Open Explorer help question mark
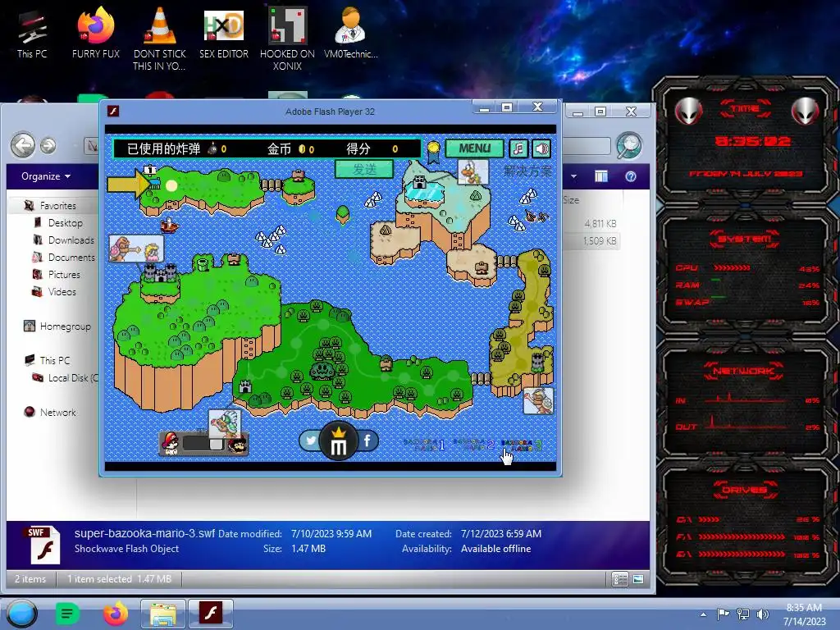840x630 pixels. (631, 176)
